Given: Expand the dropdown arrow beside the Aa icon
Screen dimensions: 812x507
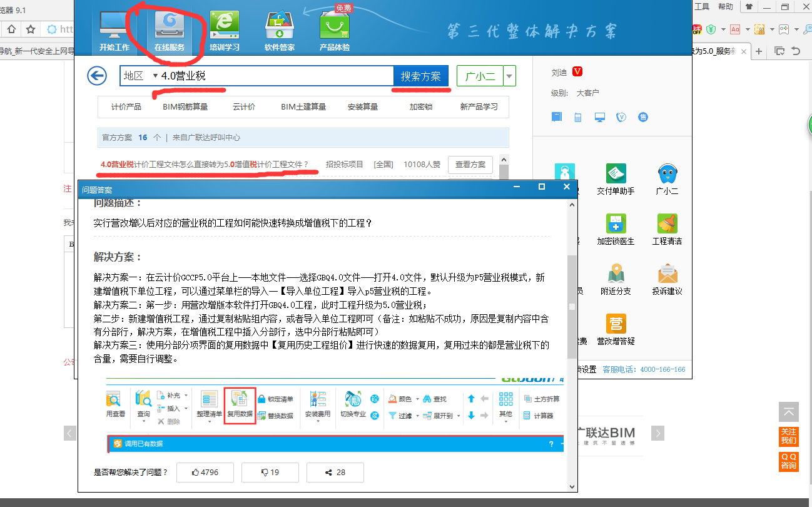Looking at the screenshot, I should pyautogui.click(x=747, y=29).
